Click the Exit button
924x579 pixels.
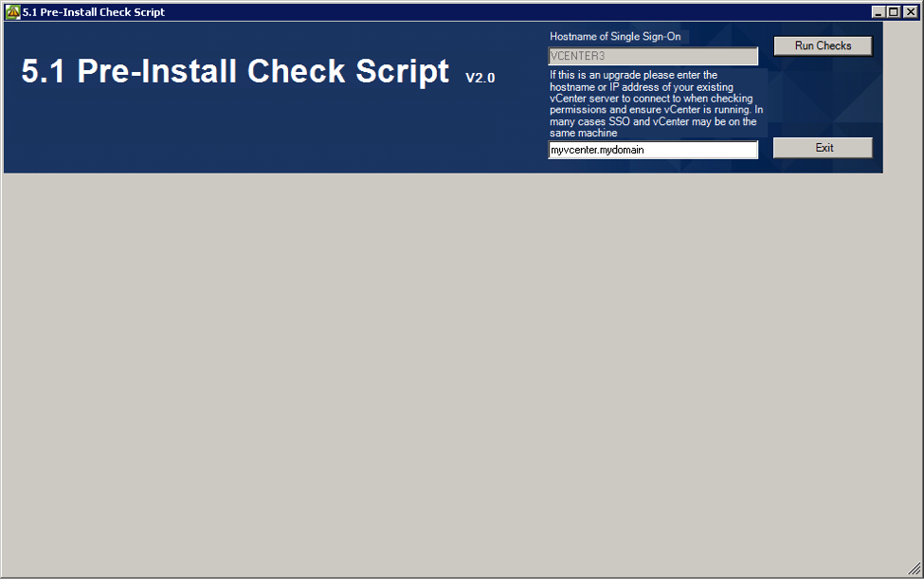click(823, 148)
